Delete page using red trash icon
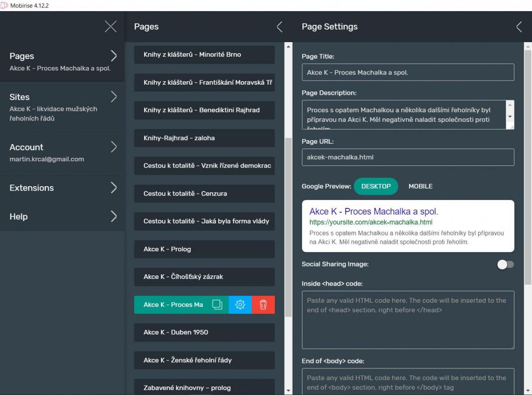 tap(263, 305)
